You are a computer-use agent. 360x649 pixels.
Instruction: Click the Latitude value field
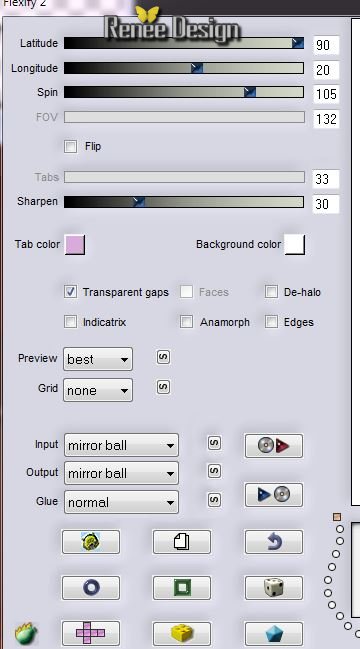[x=326, y=45]
